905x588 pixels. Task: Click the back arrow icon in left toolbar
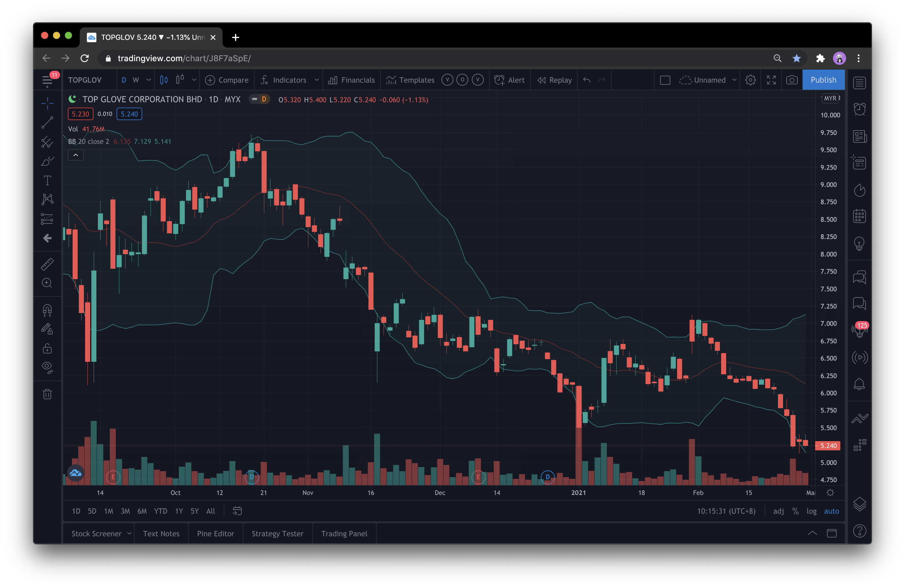click(47, 238)
